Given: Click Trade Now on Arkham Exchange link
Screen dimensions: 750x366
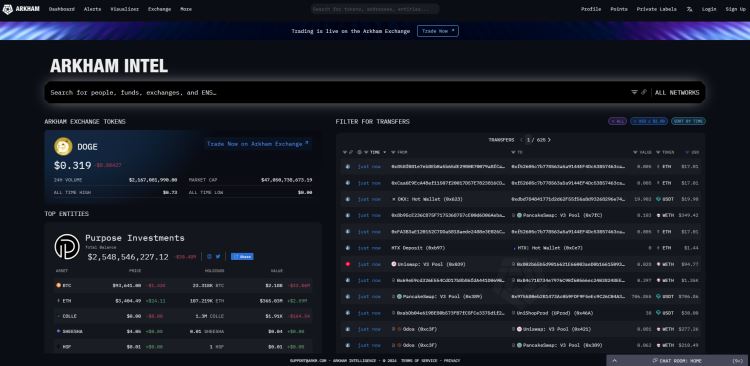Looking at the screenshot, I should pyautogui.click(x=258, y=144).
